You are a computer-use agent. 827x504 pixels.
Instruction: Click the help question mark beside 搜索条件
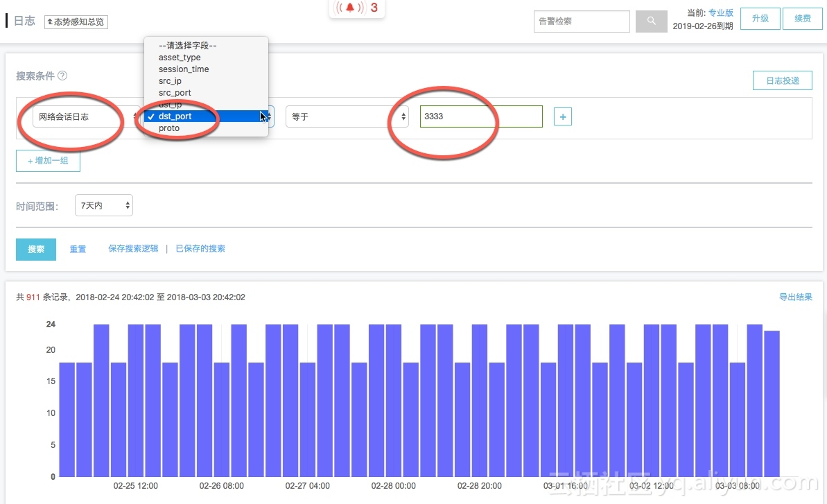[62, 76]
